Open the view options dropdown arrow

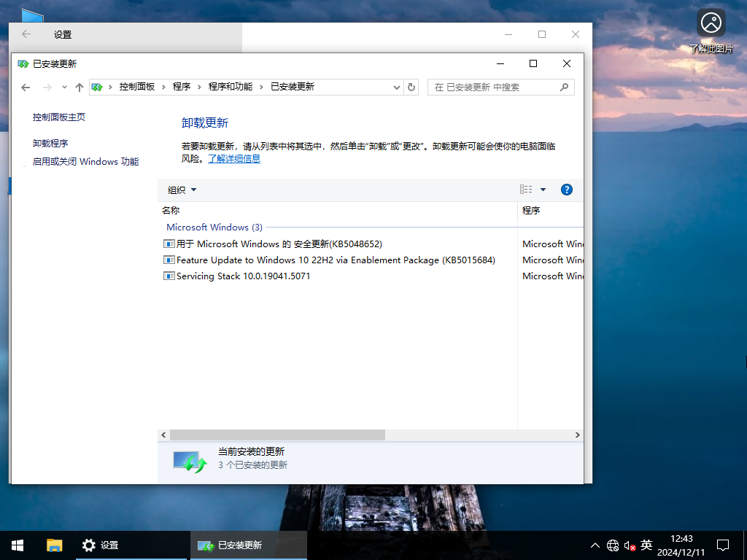(543, 189)
